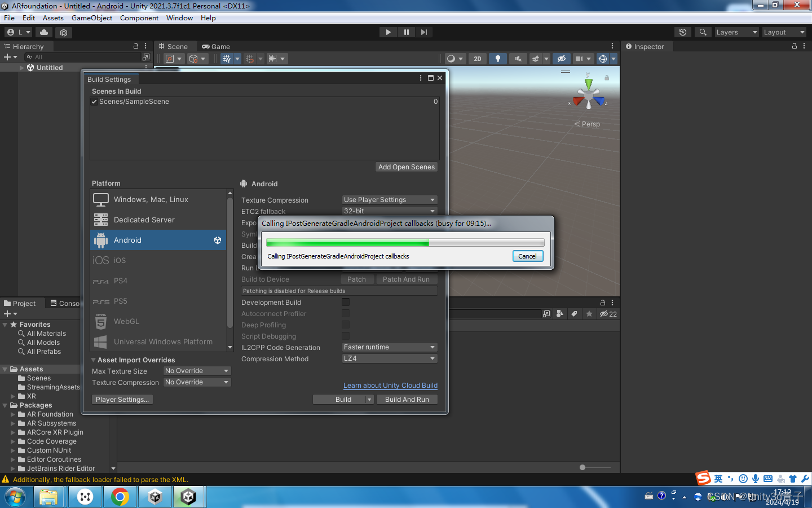Screen dimensions: 812x508
Task: Switch to the Console tab
Action: pyautogui.click(x=66, y=303)
